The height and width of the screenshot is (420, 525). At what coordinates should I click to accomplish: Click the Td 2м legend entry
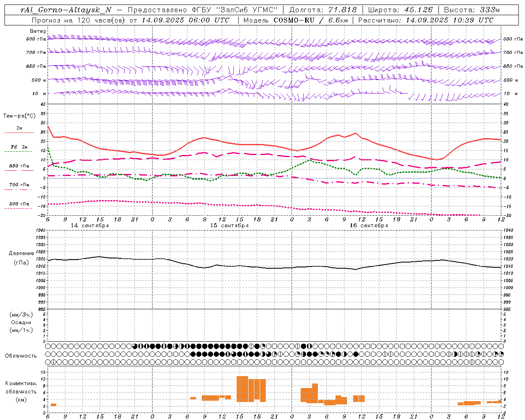click(x=19, y=147)
